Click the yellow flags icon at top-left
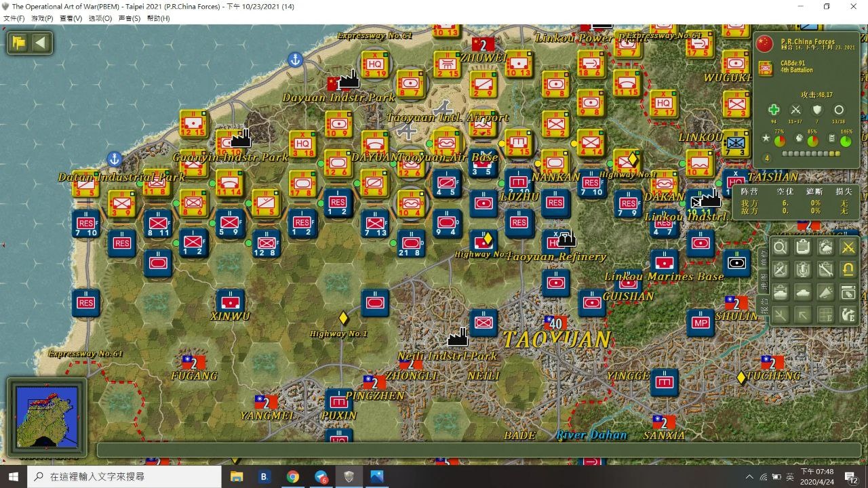The image size is (868, 488). (18, 43)
